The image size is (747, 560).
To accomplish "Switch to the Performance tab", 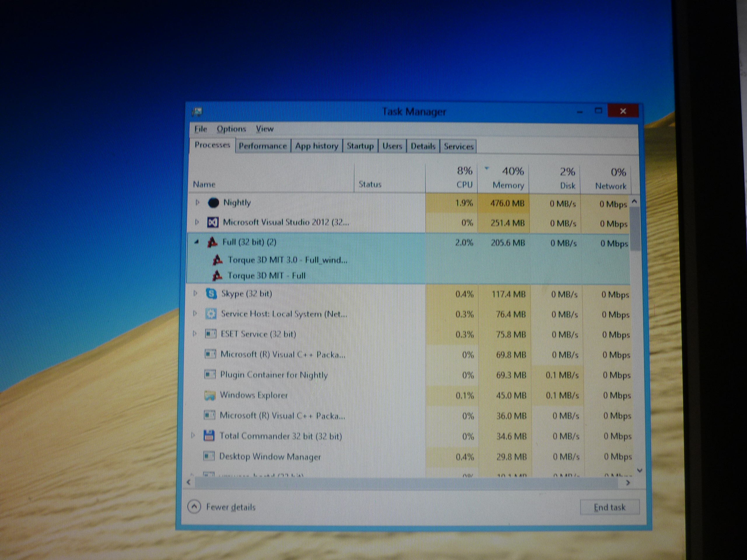I will [x=263, y=146].
